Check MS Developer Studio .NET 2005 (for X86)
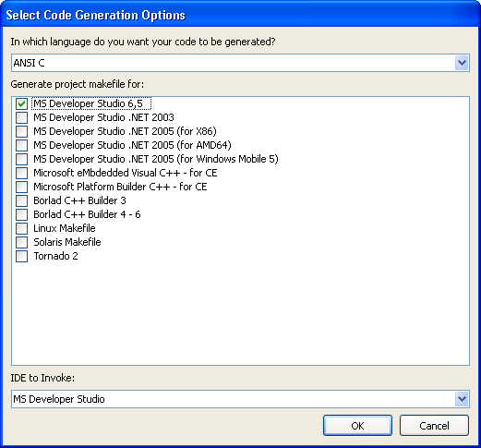 pyautogui.click(x=21, y=131)
